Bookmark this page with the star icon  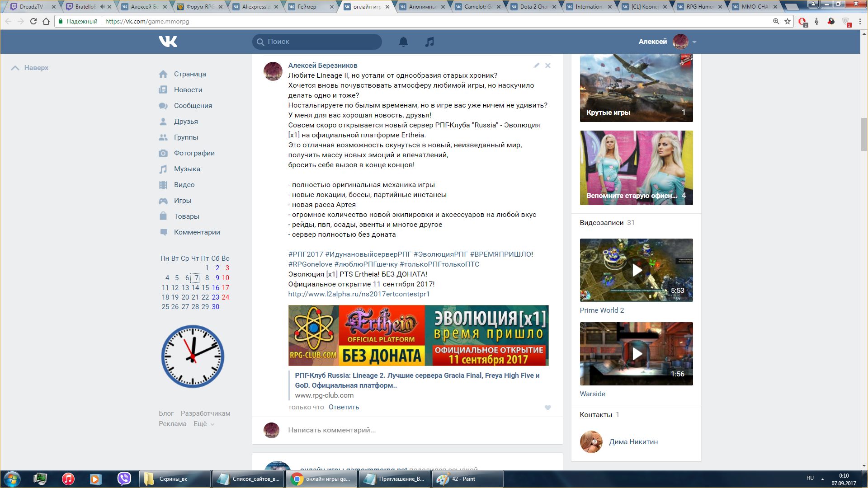[788, 21]
